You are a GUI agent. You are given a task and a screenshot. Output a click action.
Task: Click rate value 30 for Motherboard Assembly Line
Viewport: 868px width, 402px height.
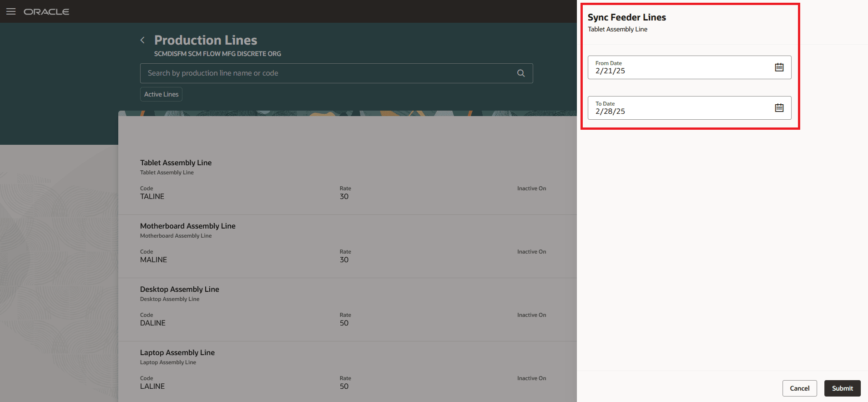click(344, 260)
